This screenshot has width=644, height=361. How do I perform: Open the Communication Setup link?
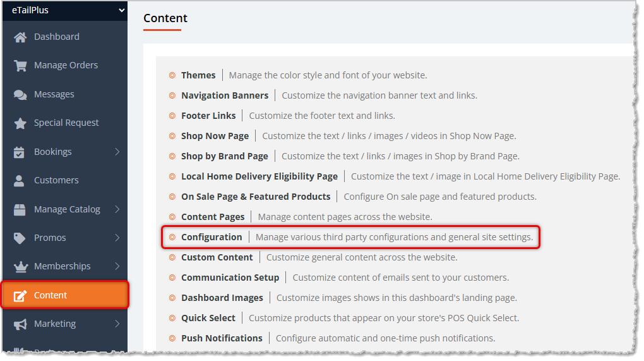230,278
